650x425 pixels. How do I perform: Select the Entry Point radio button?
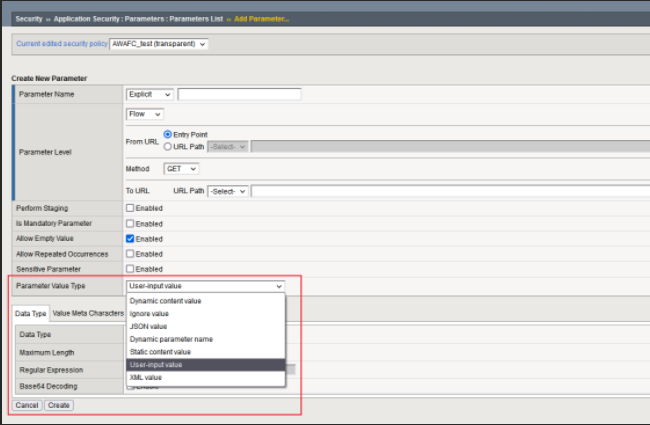[x=167, y=135]
